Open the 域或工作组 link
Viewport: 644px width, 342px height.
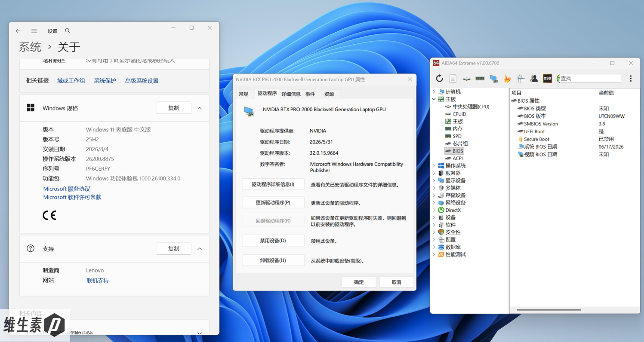[71, 81]
